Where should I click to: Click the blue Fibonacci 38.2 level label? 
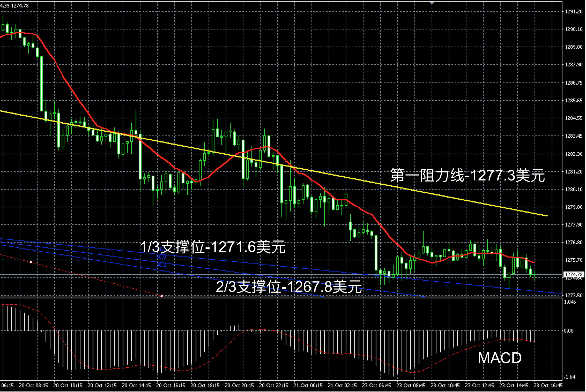[161, 265]
